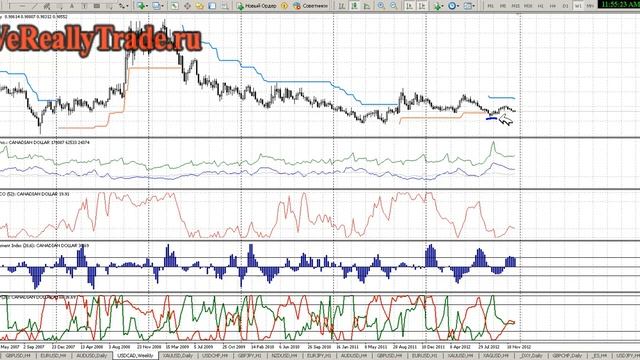The image size is (640, 360).
Task: Open the arrows objects dropdown
Action: 124,6
